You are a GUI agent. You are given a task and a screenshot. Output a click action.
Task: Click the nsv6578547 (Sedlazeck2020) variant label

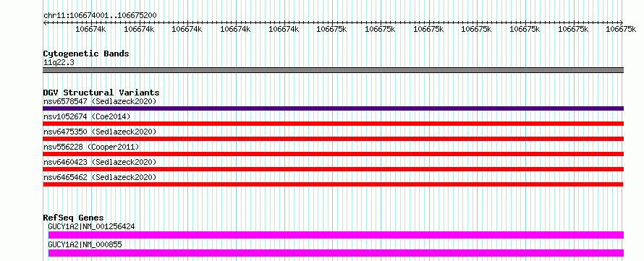[x=100, y=101]
